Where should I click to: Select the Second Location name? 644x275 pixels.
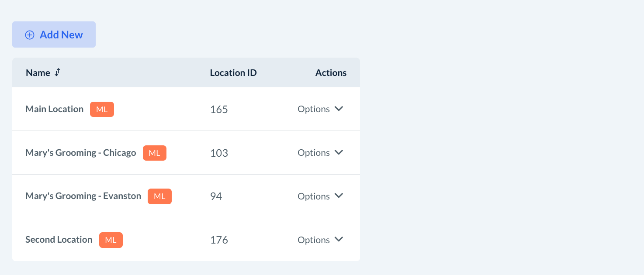(x=59, y=240)
